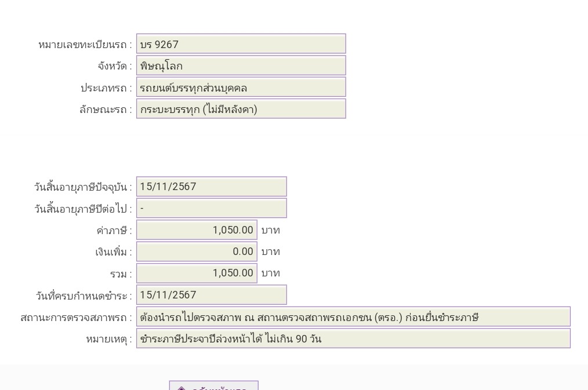Click the partially visible back-to-home button
This screenshot has height=390, width=588.
click(214, 385)
